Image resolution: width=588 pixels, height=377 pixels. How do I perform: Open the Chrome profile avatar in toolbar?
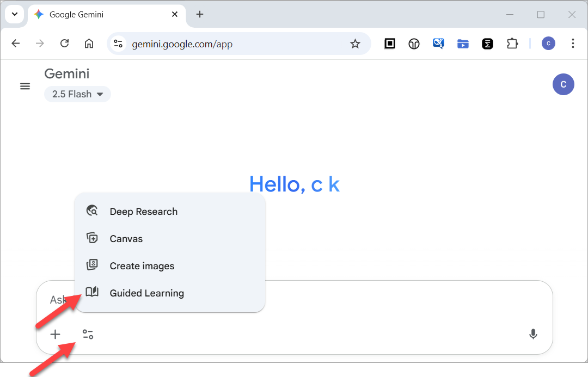[548, 44]
